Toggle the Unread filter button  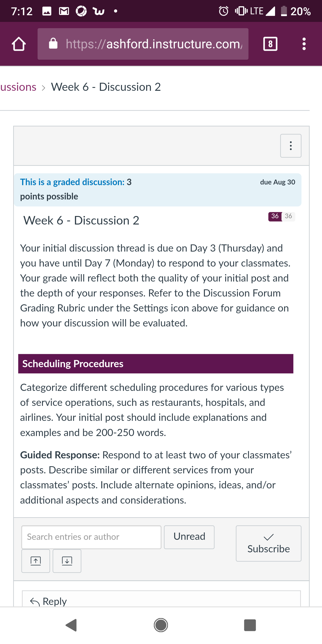tap(189, 537)
